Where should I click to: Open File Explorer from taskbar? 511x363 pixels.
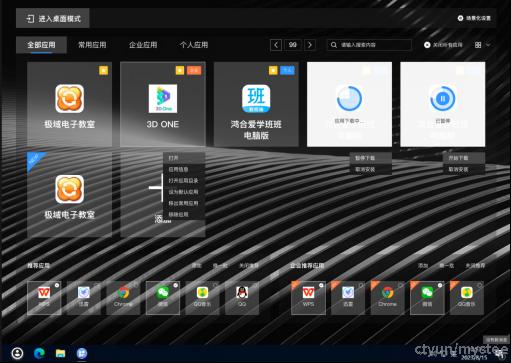pos(60,353)
